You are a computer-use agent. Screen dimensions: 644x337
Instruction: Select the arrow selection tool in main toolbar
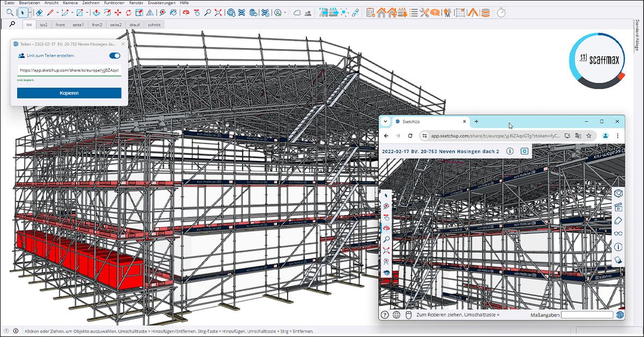point(22,12)
